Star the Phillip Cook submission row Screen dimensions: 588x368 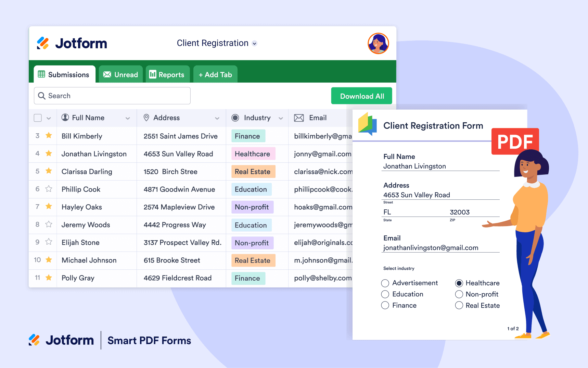click(49, 189)
